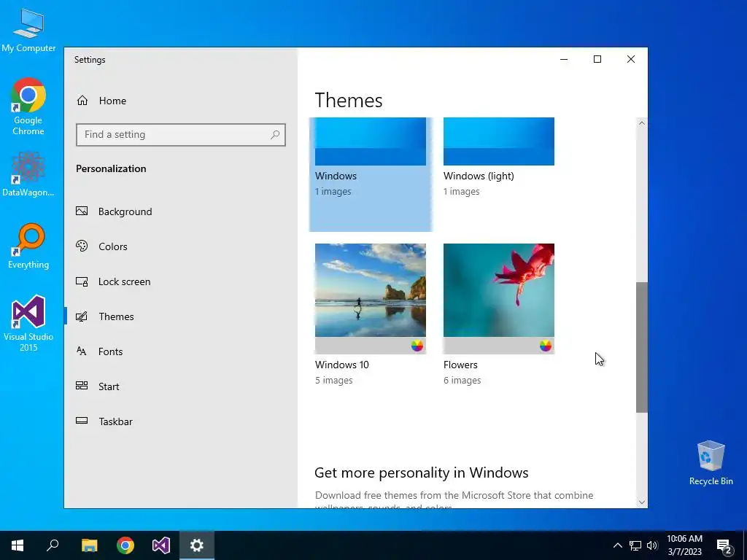Click the Colors palette icon
Image resolution: width=747 pixels, height=560 pixels.
(82, 246)
